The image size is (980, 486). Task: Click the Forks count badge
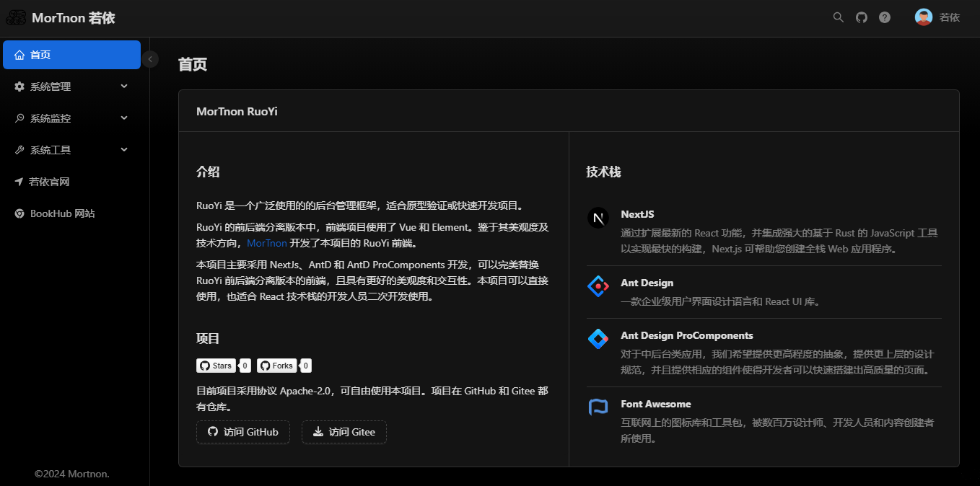(305, 366)
